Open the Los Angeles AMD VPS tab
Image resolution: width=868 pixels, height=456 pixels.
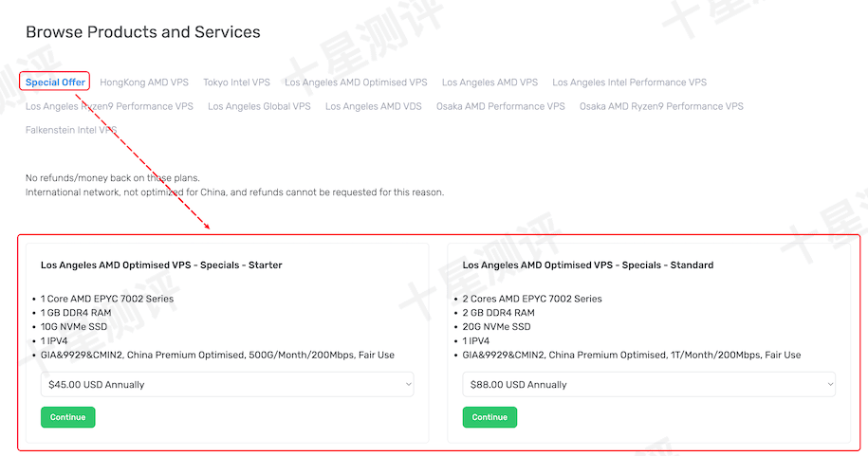coord(489,82)
